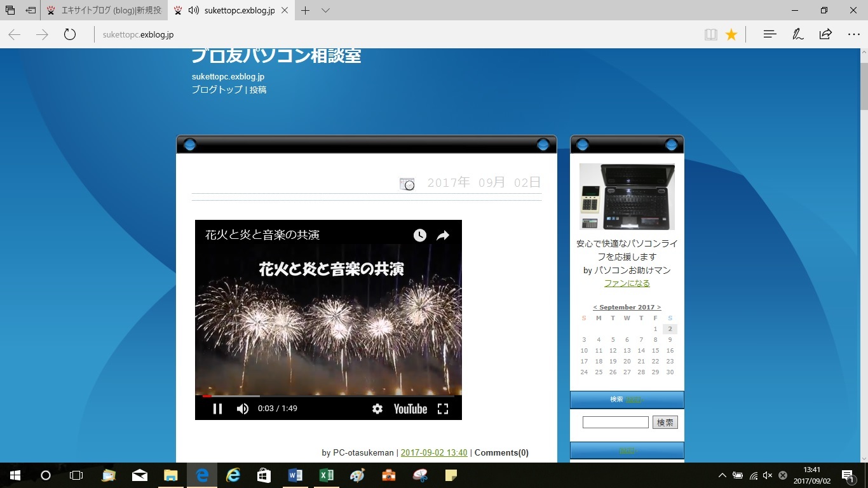Image resolution: width=868 pixels, height=488 pixels.
Task: Open the 2017-09-02 13:40 post permalink
Action: click(434, 453)
